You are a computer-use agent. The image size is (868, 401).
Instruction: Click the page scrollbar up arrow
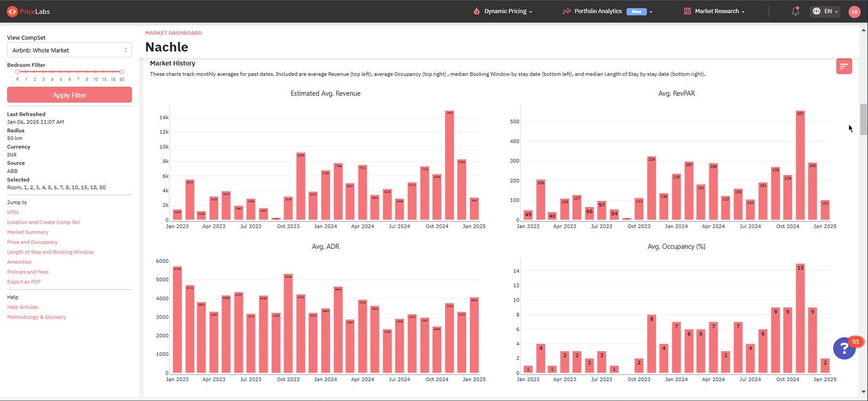point(863,30)
